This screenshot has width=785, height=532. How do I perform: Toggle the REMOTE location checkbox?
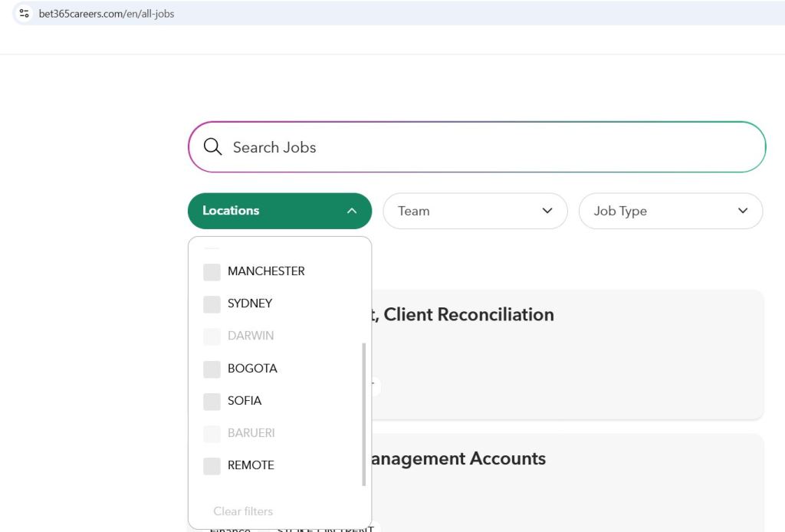click(x=212, y=465)
